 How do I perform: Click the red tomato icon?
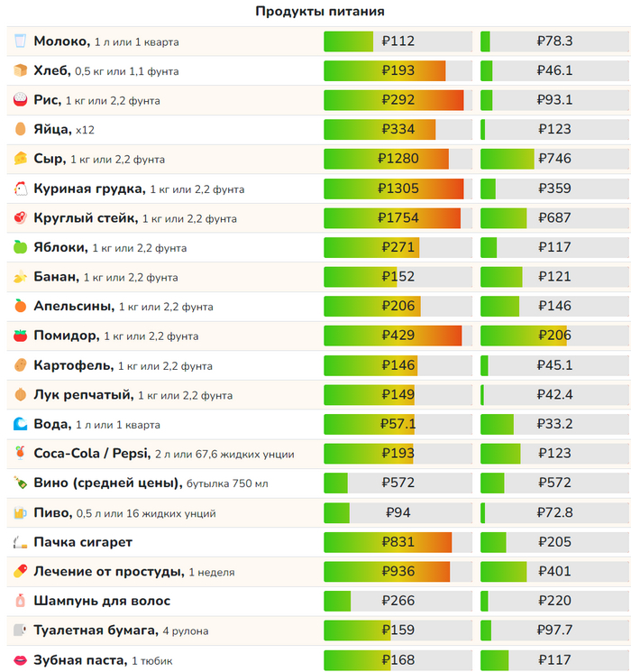20,336
